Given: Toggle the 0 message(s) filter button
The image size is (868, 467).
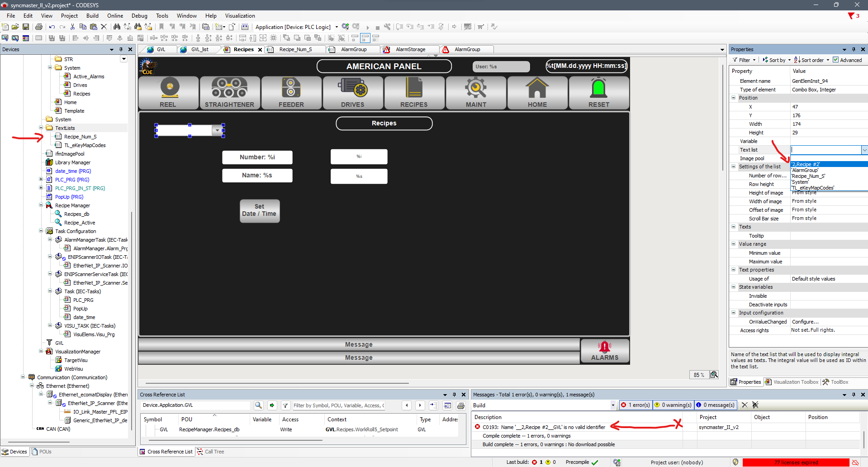Looking at the screenshot, I should 715,405.
